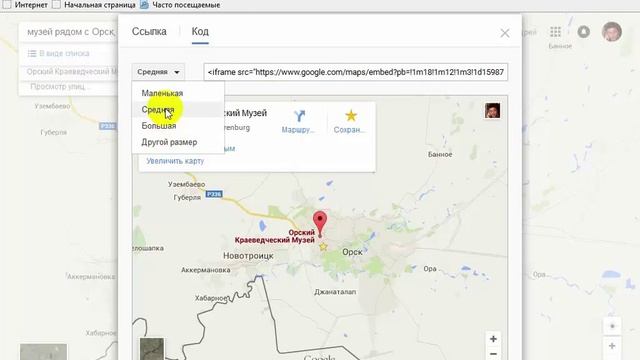Click background map zoom in button
The width and height of the screenshot is (640, 360).
coord(612,346)
